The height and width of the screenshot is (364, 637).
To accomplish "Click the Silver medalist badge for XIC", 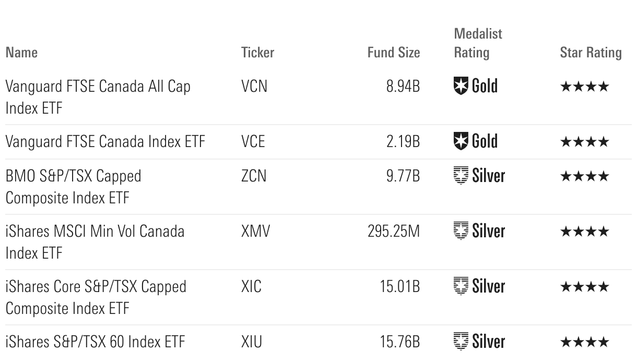I will 479,286.
